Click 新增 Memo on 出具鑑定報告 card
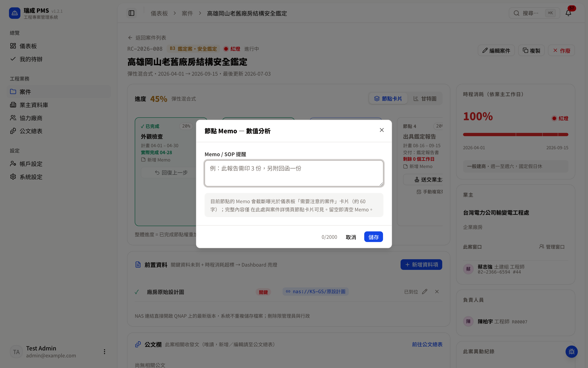Screen dimensions: 588x368 tap(418, 166)
